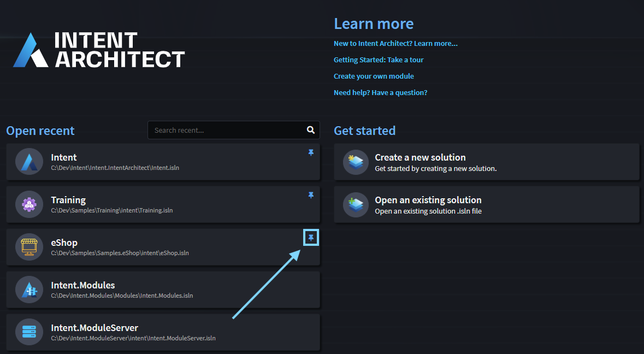
Task: Click the Open an existing solution icon
Action: point(355,204)
